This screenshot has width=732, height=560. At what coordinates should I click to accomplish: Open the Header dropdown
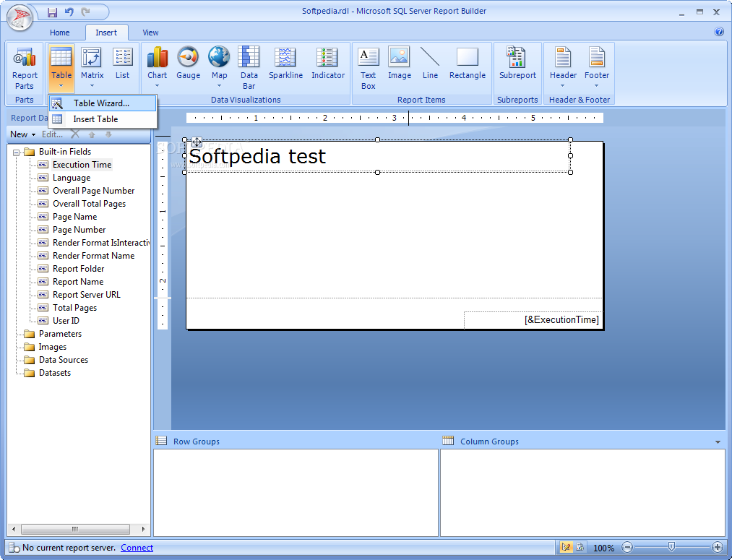pyautogui.click(x=562, y=85)
